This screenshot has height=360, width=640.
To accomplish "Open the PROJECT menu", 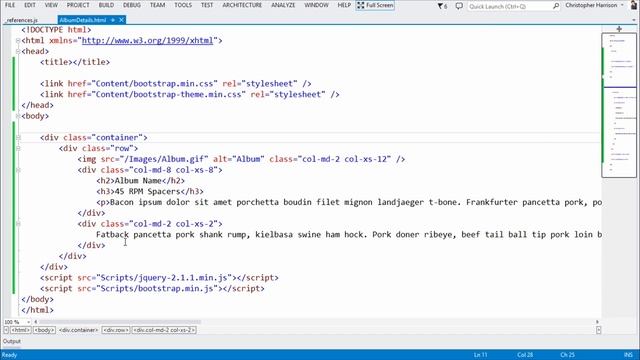I will [x=78, y=5].
